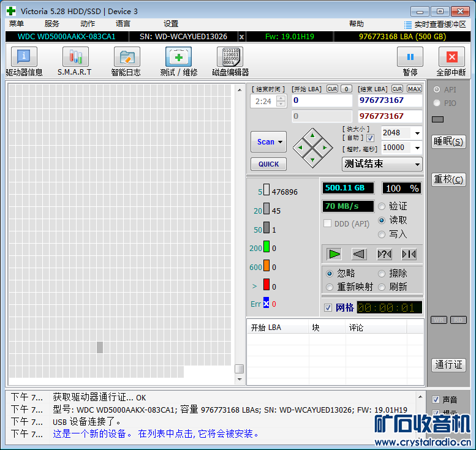This screenshot has height=450, width=476.
Task: Expand the Scan button dropdown
Action: 281,141
